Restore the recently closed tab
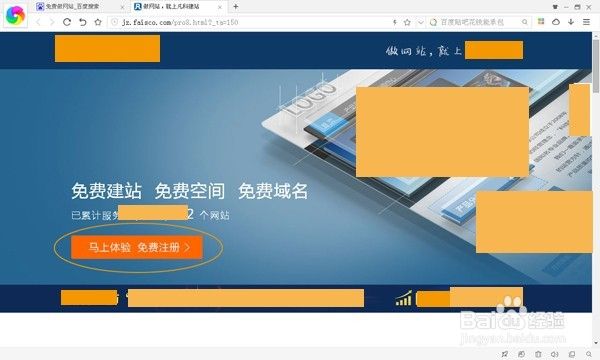Image resolution: width=600 pixels, height=360 pixels. (x=83, y=22)
